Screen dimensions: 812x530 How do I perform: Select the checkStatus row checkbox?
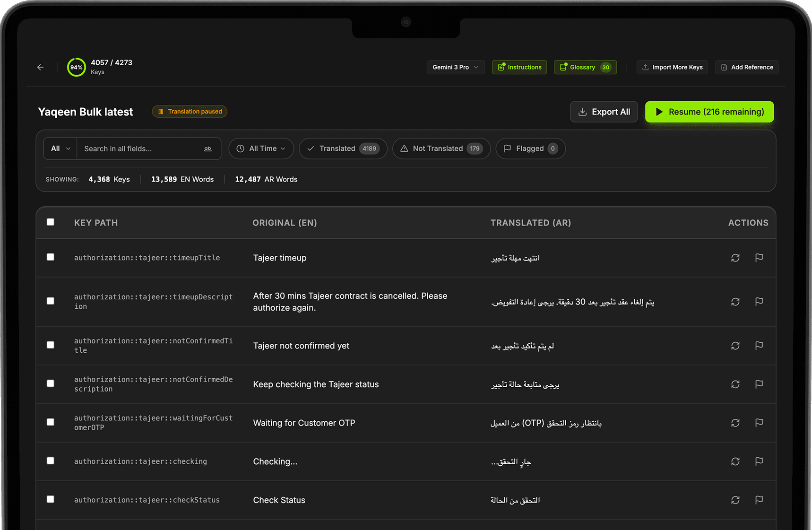[51, 499]
